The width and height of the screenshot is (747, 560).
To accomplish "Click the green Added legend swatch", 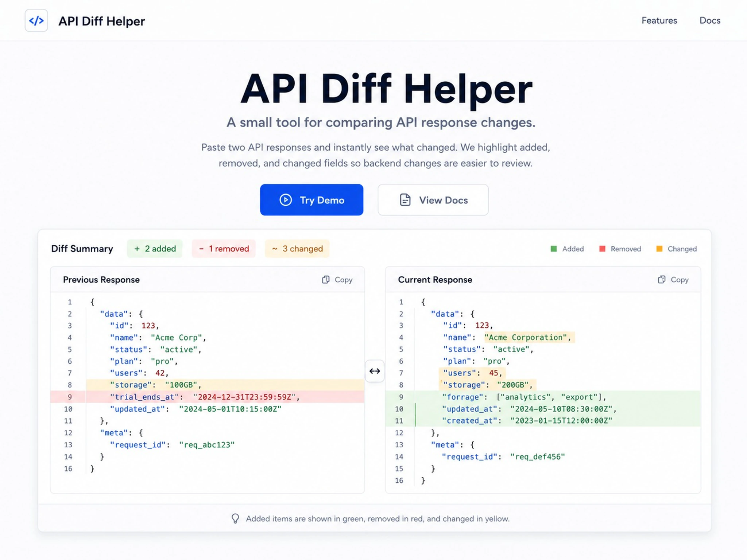I will pos(553,249).
